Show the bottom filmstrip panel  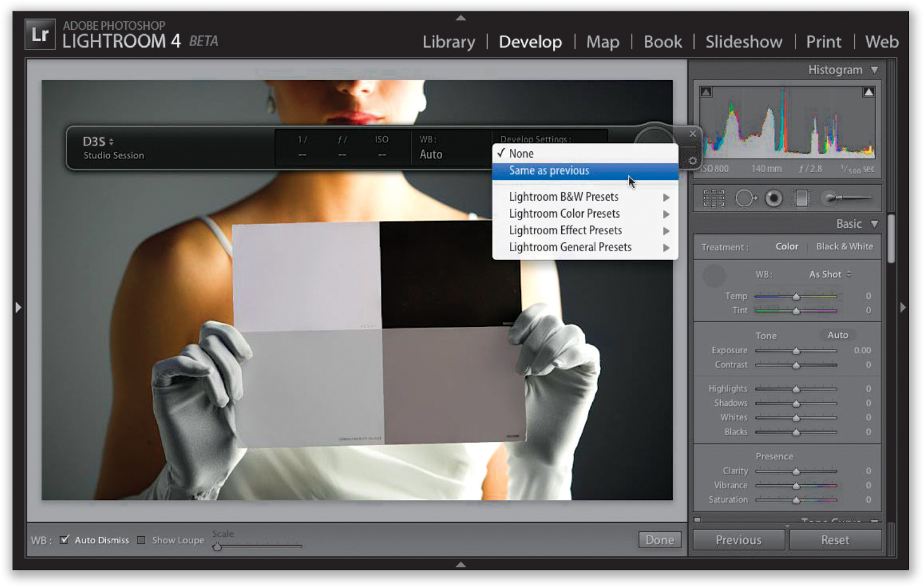(461, 564)
